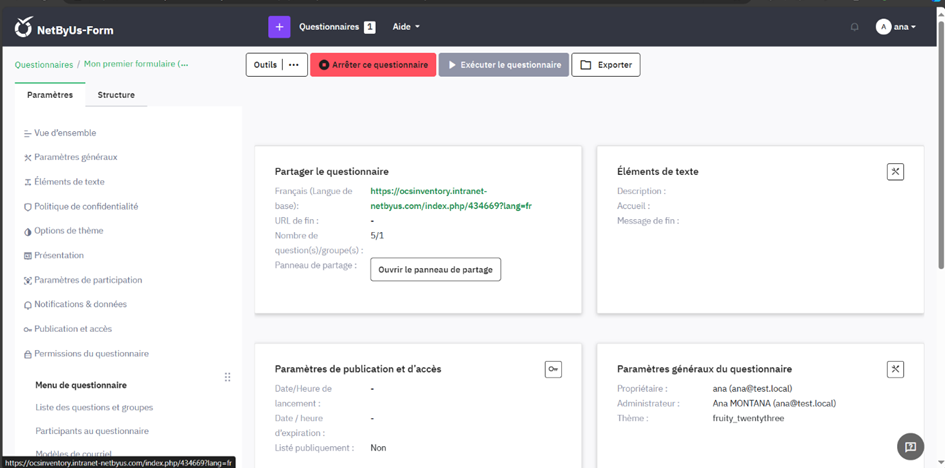This screenshot has height=468, width=945.
Task: Open text elements settings icon on card
Action: [895, 172]
